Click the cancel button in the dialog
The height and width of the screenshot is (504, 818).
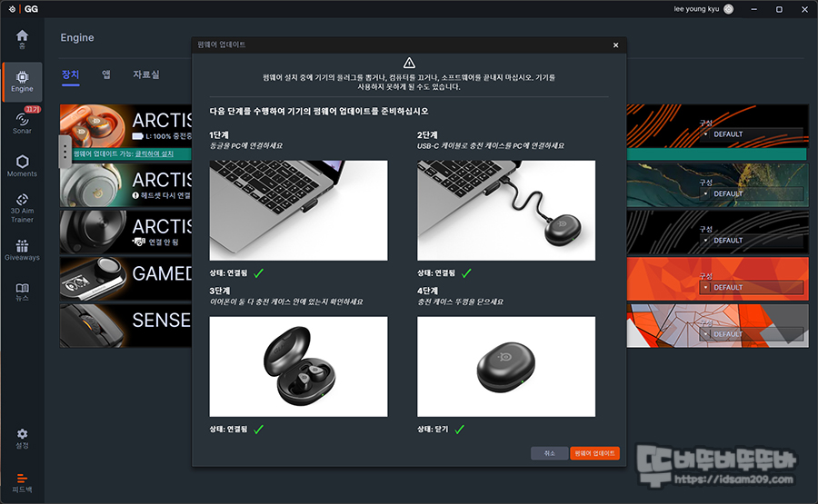[549, 453]
